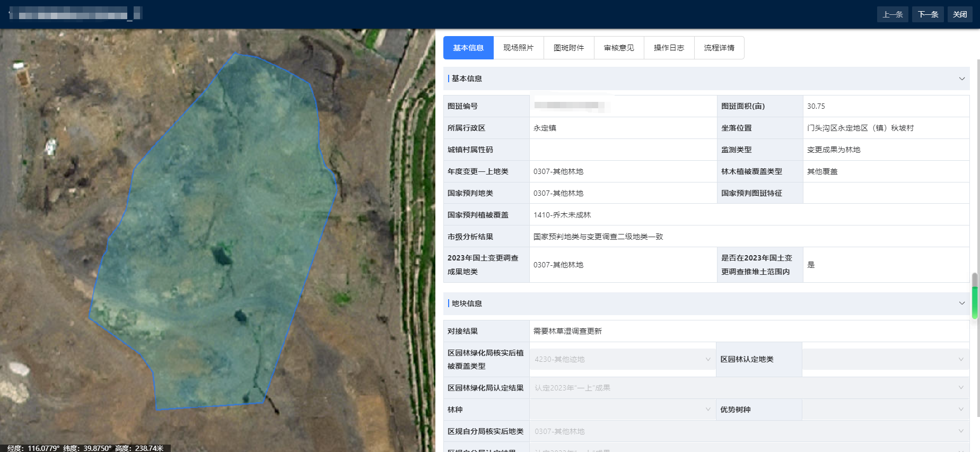Open the 审核意见 tab
Screen dimensions: 980x452
(x=619, y=48)
